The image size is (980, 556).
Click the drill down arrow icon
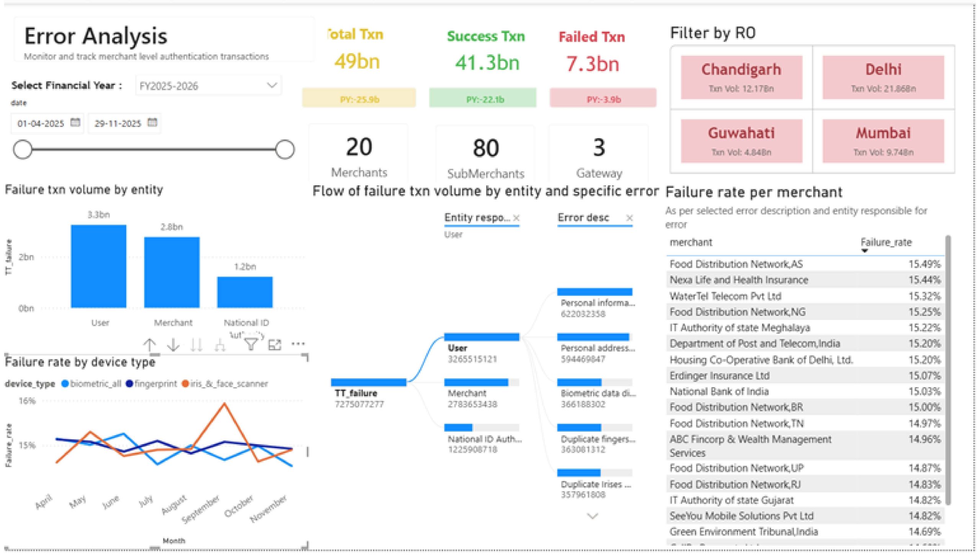173,345
